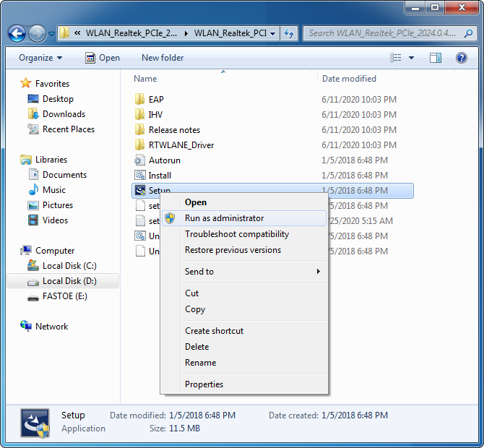Image resolution: width=484 pixels, height=448 pixels.
Task: Select the RTWLANE_Driver folder
Action: click(181, 145)
